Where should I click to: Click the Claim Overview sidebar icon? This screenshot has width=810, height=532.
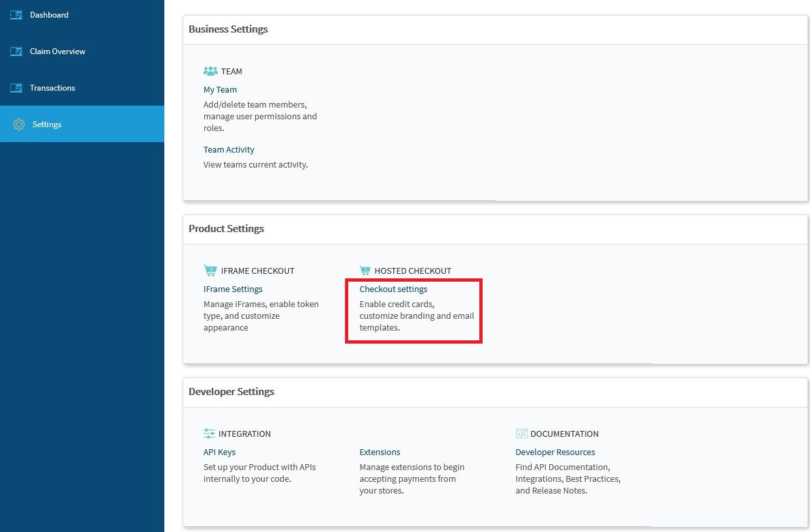tap(16, 52)
